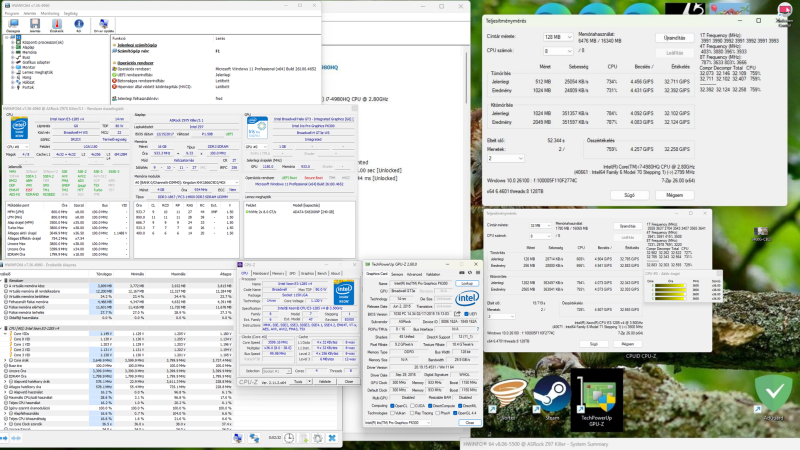Expand the Központi processzor(ok) tree node
This screenshot has width=800, height=450.
point(12,42)
